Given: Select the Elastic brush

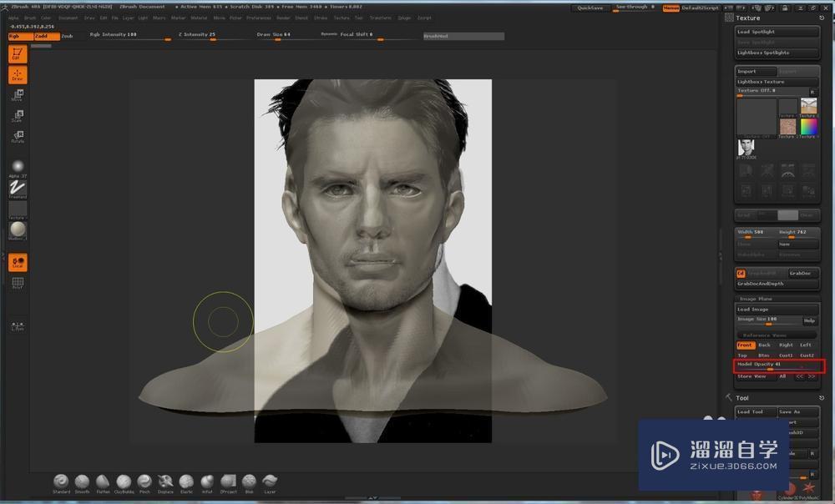Looking at the screenshot, I should [186, 484].
